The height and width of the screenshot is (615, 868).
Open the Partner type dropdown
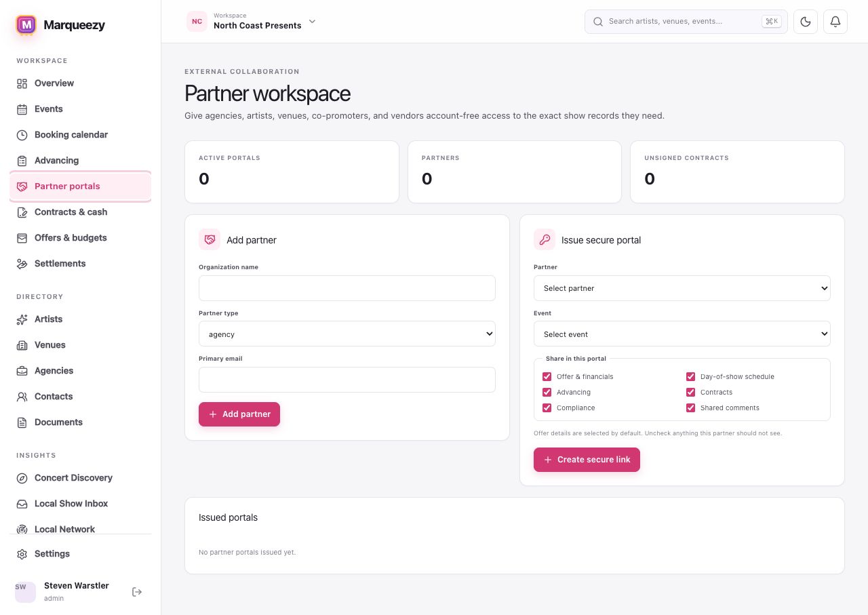coord(347,334)
